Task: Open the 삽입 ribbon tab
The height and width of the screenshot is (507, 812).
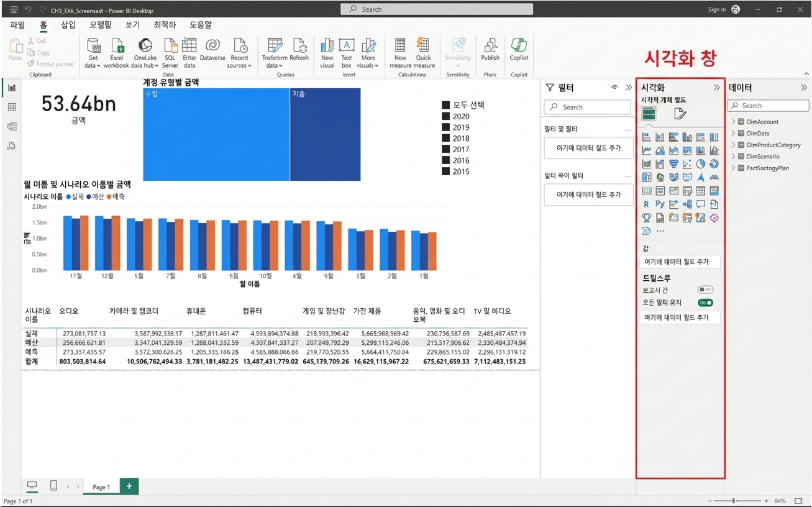Action: pos(68,25)
